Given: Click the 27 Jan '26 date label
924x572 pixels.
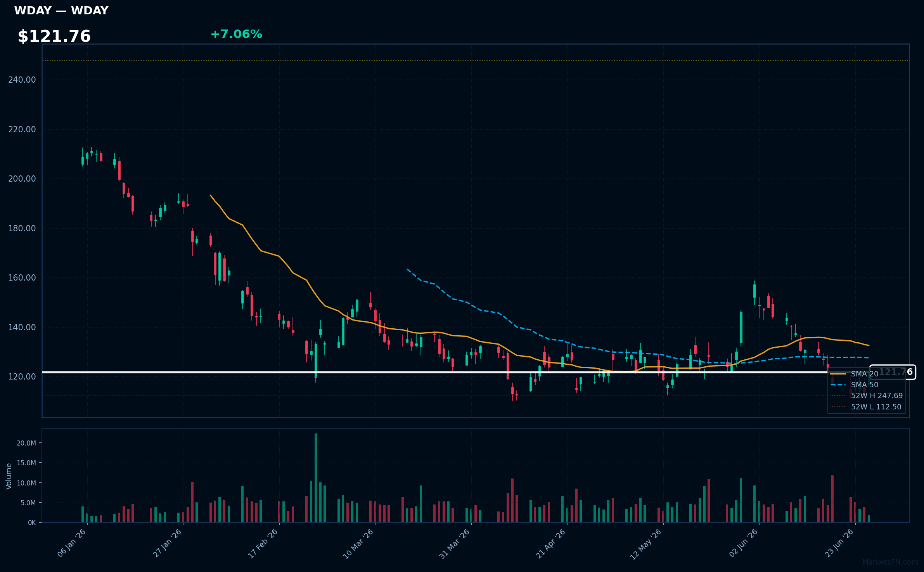Looking at the screenshot, I should 168,543.
